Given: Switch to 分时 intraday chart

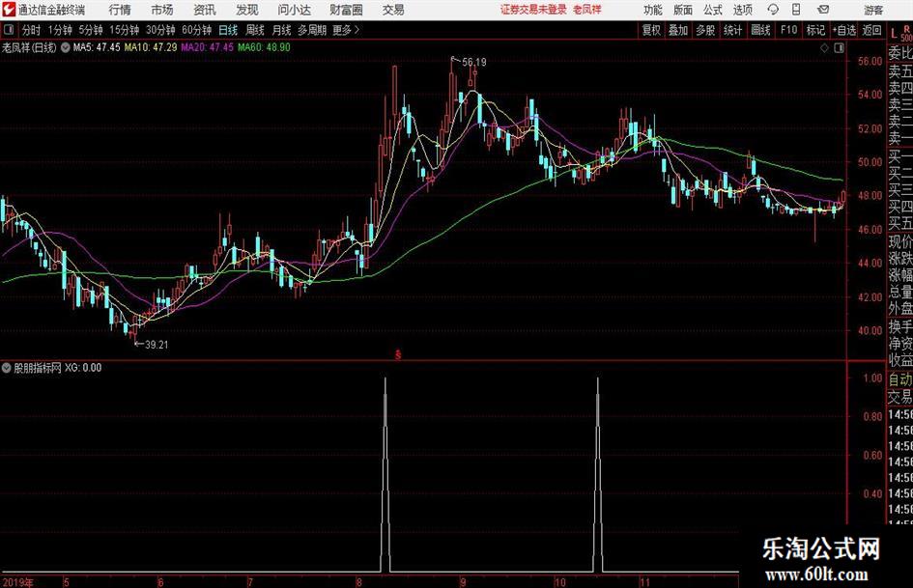Looking at the screenshot, I should coord(32,30).
